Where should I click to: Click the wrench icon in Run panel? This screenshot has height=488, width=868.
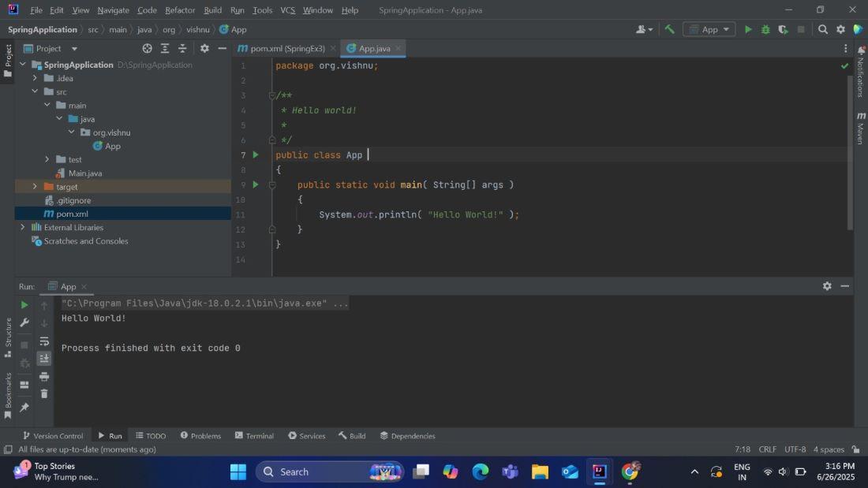24,322
